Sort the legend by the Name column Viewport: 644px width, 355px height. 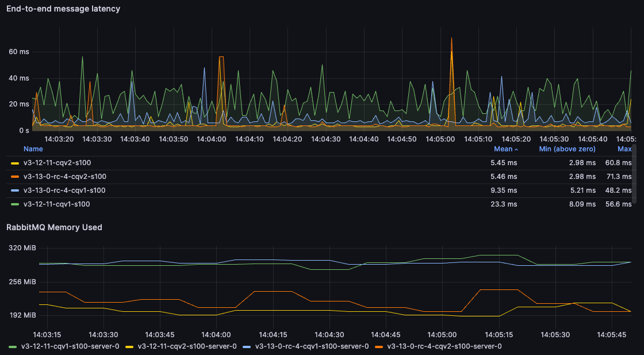pos(33,148)
